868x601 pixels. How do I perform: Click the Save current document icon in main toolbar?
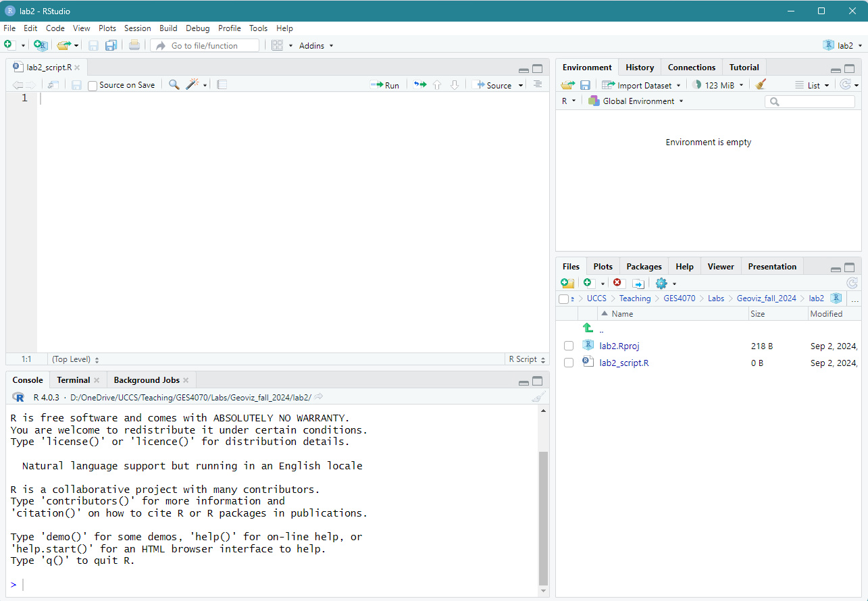[93, 45]
